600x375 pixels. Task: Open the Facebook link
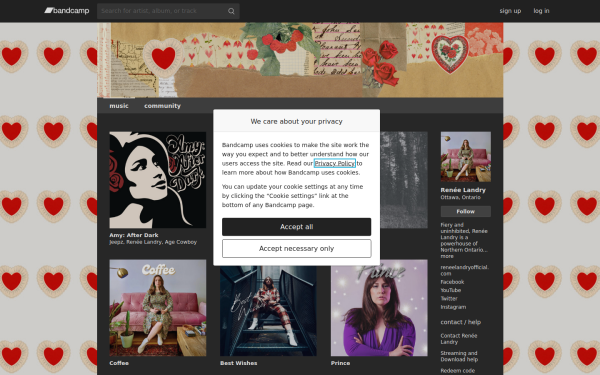point(452,282)
